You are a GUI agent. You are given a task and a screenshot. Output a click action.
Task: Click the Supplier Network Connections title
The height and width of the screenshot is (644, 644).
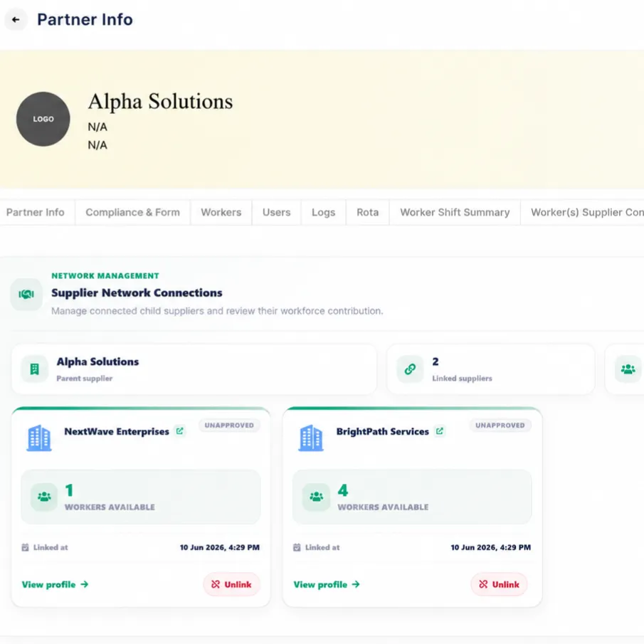pos(137,293)
